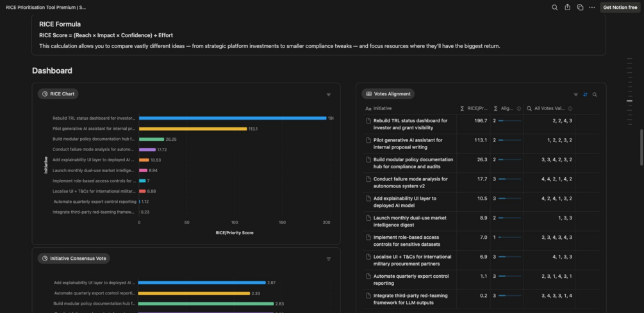Select the Votes Alignment view tab
The height and width of the screenshot is (313, 644).
(388, 94)
